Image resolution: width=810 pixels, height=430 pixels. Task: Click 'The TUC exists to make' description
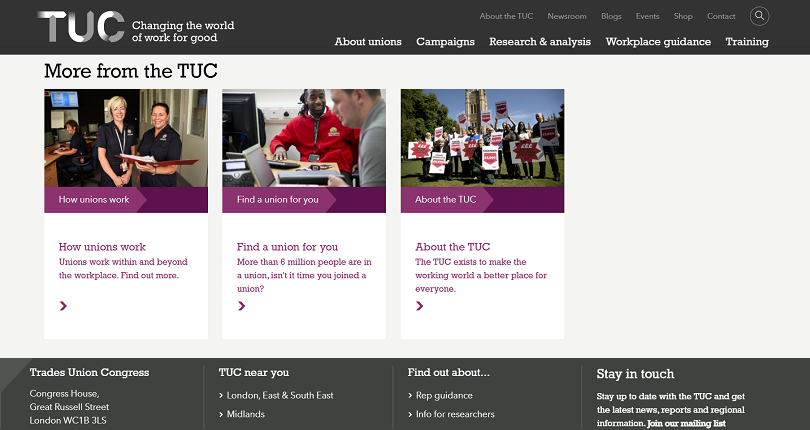click(x=481, y=275)
